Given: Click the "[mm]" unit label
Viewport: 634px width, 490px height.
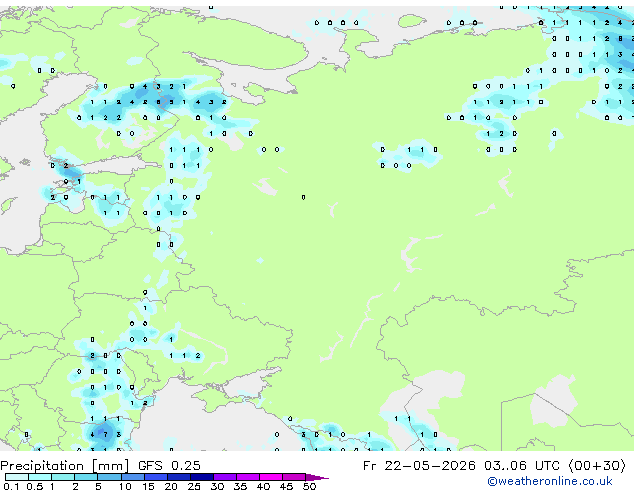Looking at the screenshot, I should coord(110,466).
